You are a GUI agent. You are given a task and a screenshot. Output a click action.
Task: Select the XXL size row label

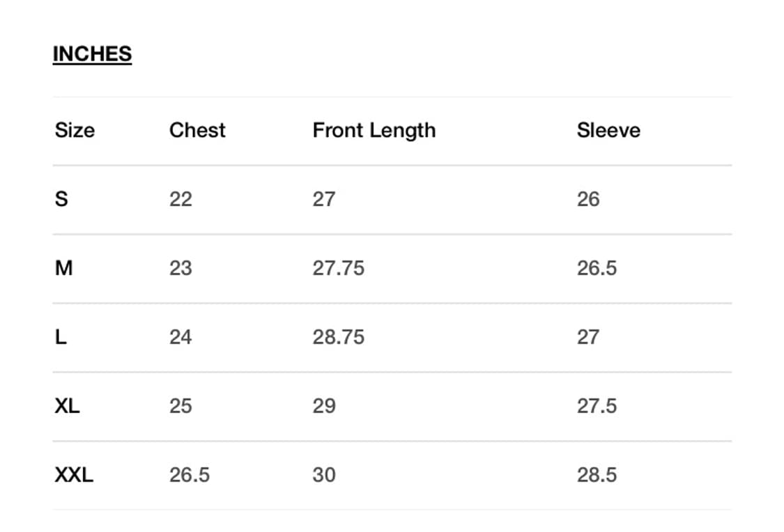(74, 475)
